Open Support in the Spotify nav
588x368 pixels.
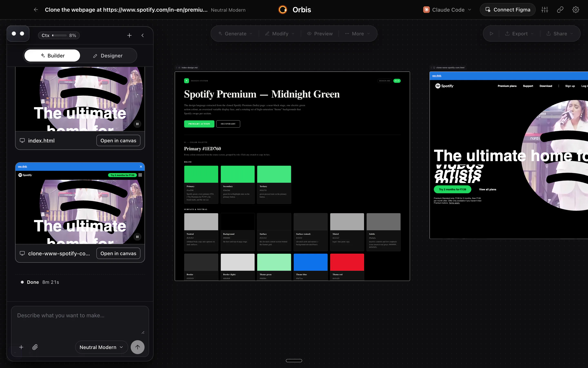pyautogui.click(x=528, y=86)
